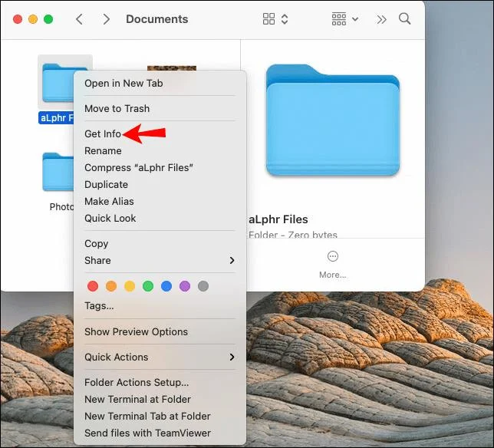This screenshot has width=494, height=448.
Task: Open the icon view switcher in toolbar
Action: pos(275,19)
